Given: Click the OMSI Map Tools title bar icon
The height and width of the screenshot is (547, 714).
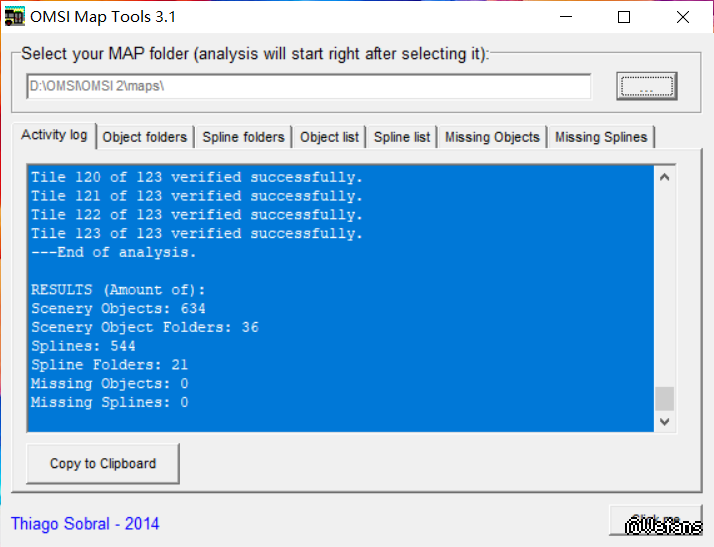Looking at the screenshot, I should tap(16, 17).
